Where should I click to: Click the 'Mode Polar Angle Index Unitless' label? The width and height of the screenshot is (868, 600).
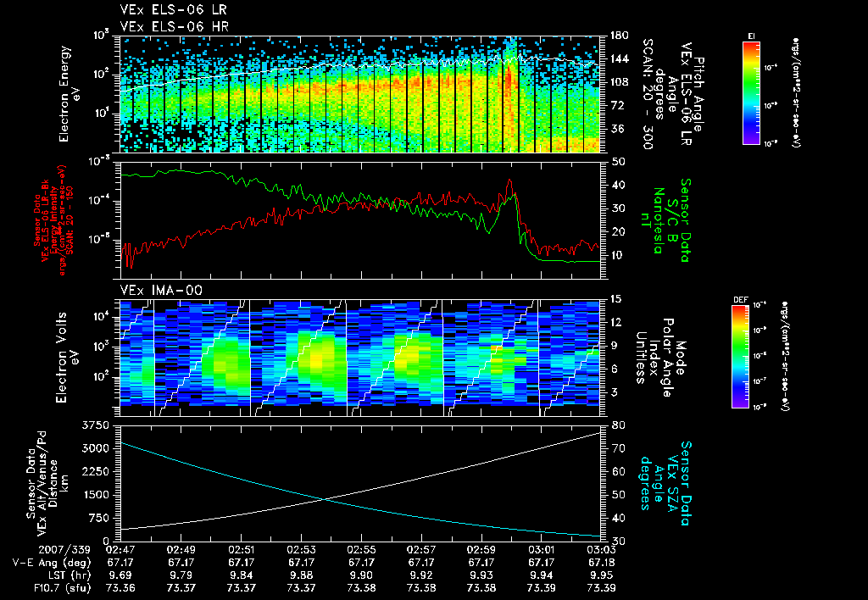tap(660, 358)
